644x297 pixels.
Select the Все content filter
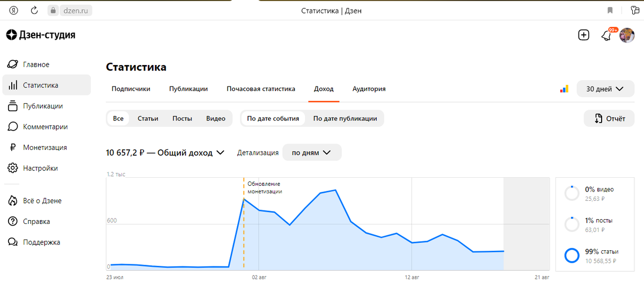tap(118, 119)
